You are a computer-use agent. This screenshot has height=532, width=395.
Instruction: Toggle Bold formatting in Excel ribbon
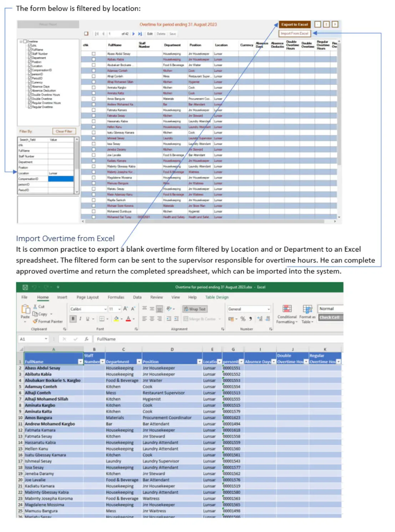pyautogui.click(x=73, y=319)
